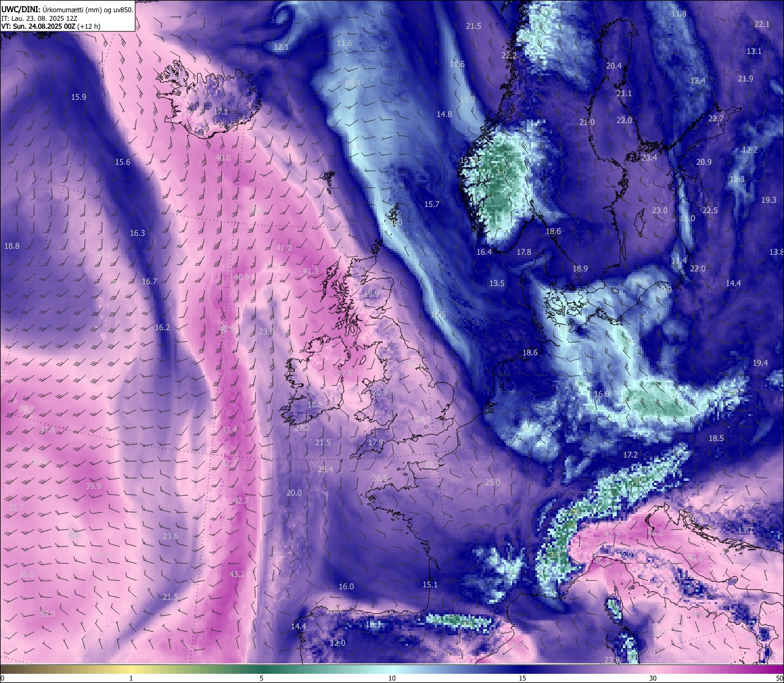Click the 22.5 value in the eastern Baltic
This screenshot has height=683, width=784.
(709, 210)
